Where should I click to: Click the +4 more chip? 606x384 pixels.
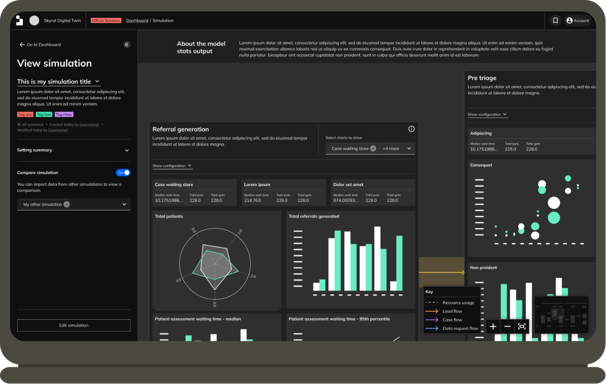(391, 148)
